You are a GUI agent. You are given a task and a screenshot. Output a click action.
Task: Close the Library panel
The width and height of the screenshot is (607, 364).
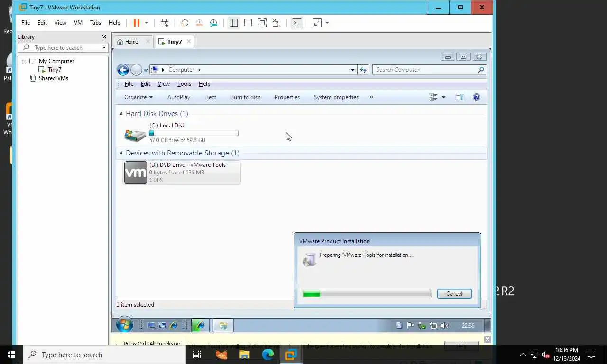[x=104, y=37]
